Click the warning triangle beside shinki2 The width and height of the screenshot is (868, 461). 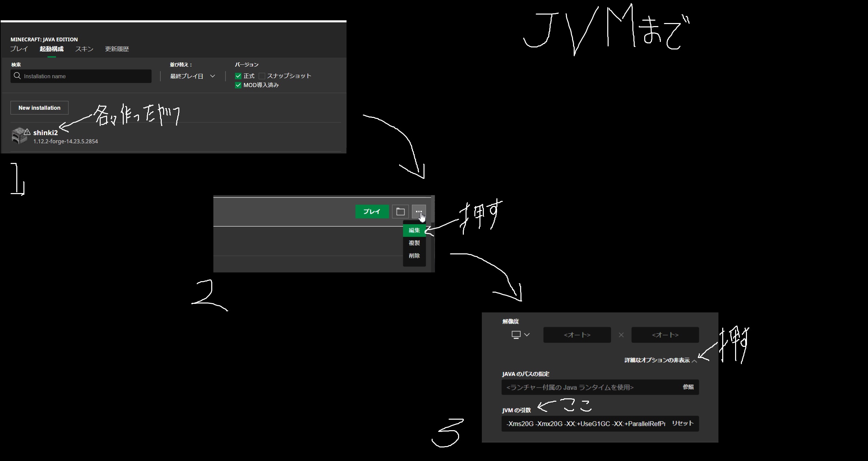click(x=27, y=132)
